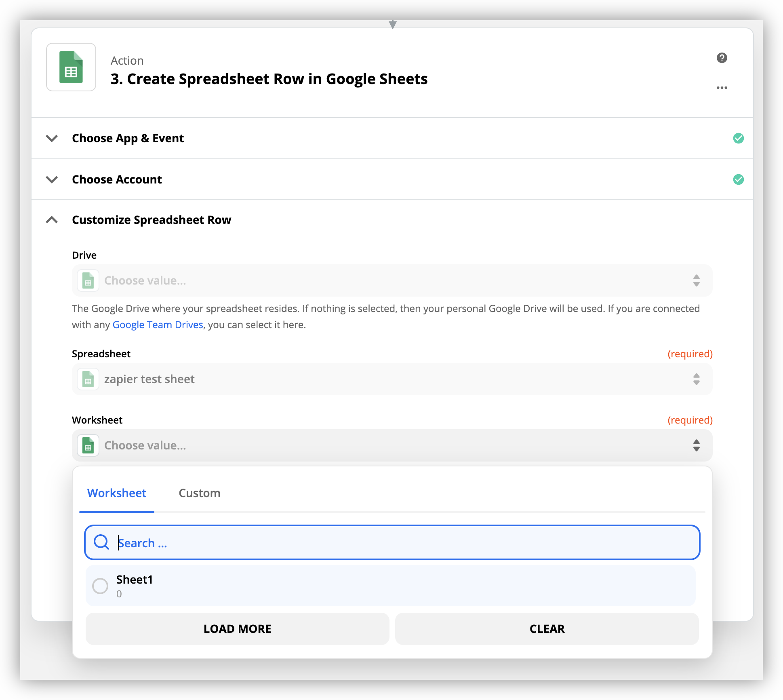Image resolution: width=783 pixels, height=700 pixels.
Task: Open the Worksheet Choose value dropdown
Action: click(392, 445)
